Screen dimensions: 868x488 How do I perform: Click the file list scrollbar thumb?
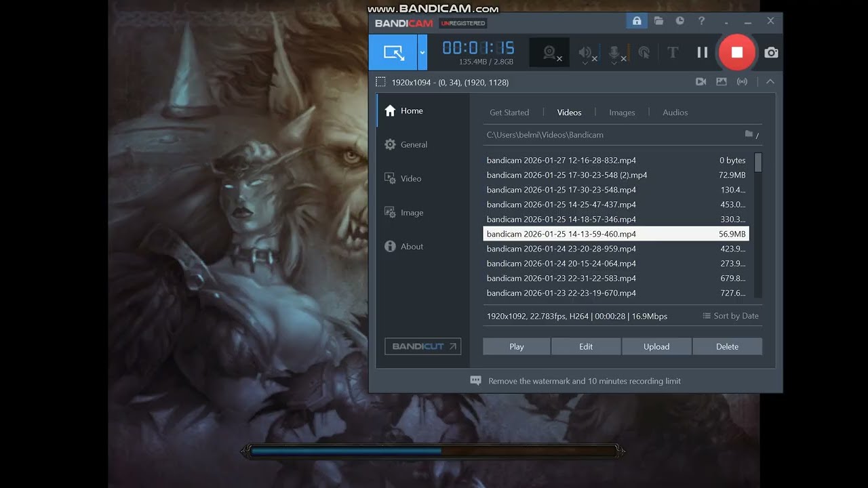(x=758, y=163)
